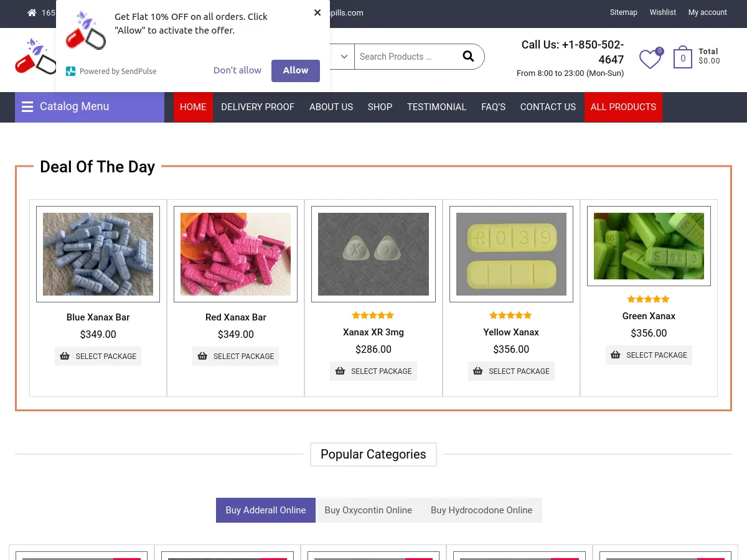Open the SHOP menu item
This screenshot has width=747, height=560.
pos(380,107)
